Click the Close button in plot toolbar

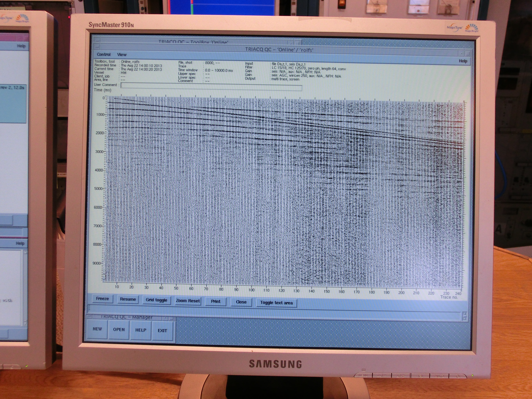pyautogui.click(x=241, y=302)
